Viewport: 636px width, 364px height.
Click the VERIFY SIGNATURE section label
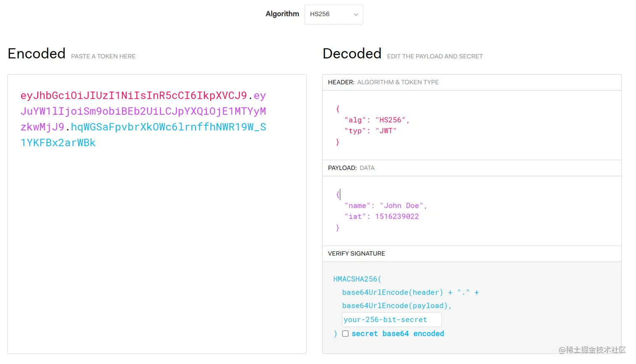356,254
